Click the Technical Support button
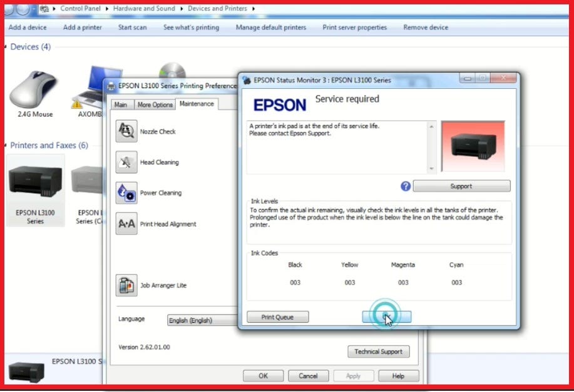 coord(379,351)
